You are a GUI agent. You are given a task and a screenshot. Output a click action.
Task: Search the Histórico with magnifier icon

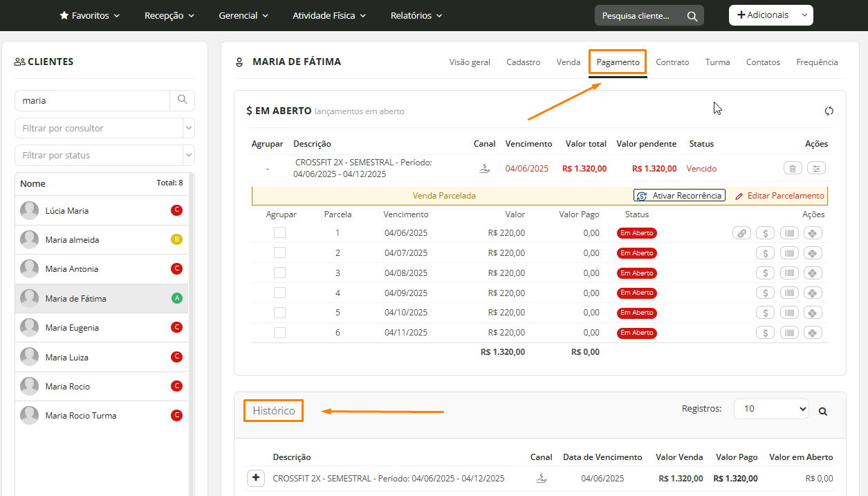tap(823, 411)
